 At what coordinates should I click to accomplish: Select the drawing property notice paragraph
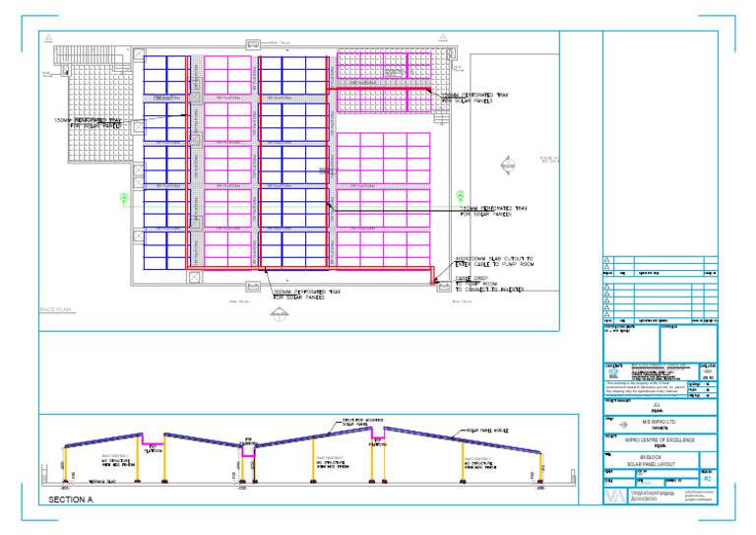[x=645, y=389]
